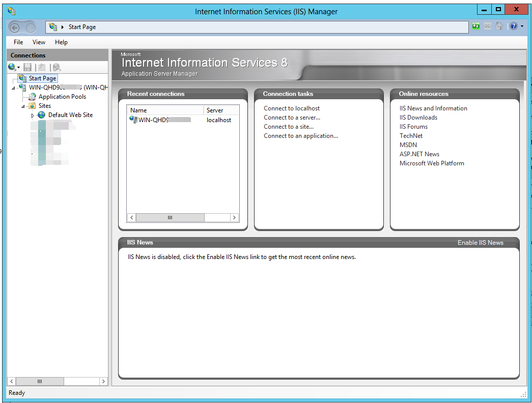Click the green Refresh Page icon

(475, 26)
